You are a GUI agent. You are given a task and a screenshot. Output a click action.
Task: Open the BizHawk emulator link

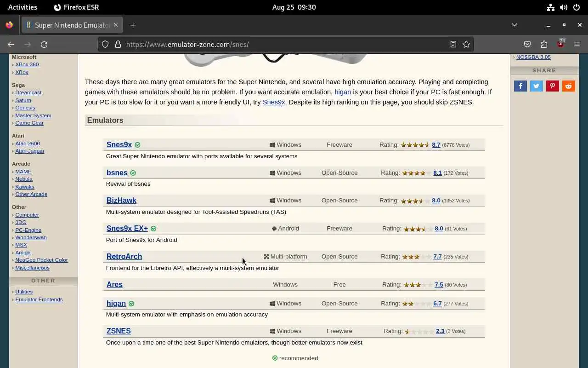pyautogui.click(x=121, y=200)
